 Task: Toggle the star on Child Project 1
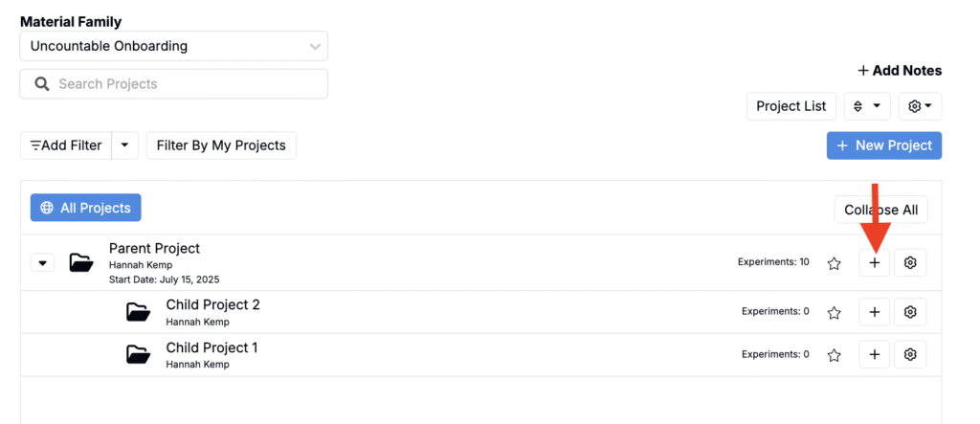click(x=835, y=355)
